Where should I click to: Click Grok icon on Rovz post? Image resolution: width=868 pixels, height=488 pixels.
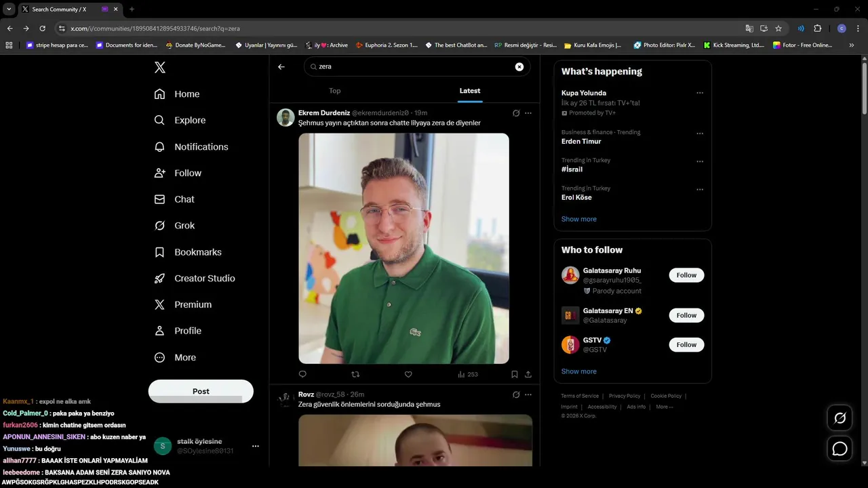(x=516, y=394)
